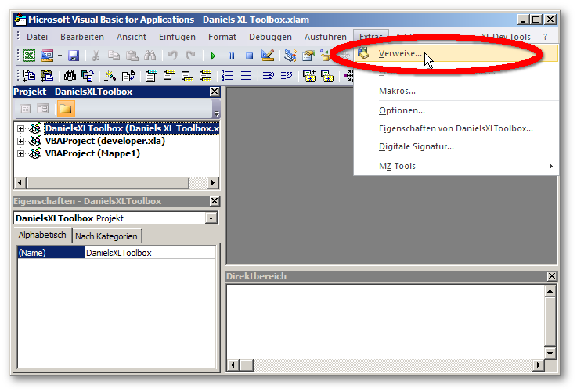Open Ausführen menu
This screenshot has width=577, height=392.
(326, 37)
